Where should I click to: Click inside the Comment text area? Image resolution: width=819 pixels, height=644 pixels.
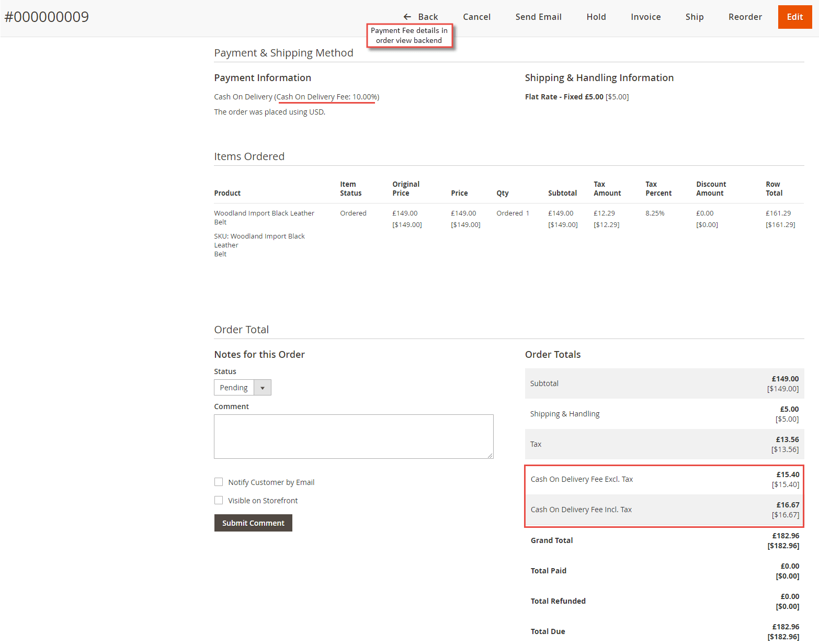(x=354, y=436)
